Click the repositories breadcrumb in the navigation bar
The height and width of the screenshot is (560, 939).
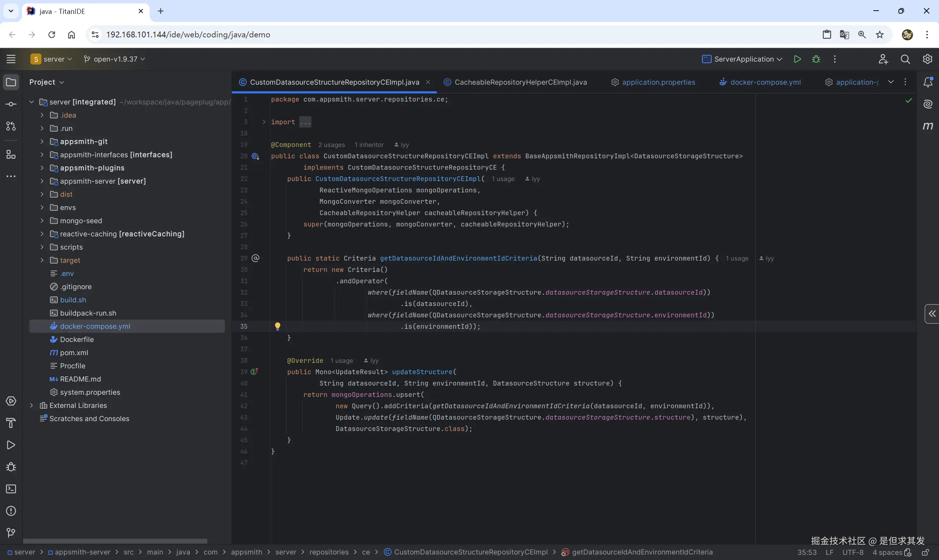(x=329, y=552)
